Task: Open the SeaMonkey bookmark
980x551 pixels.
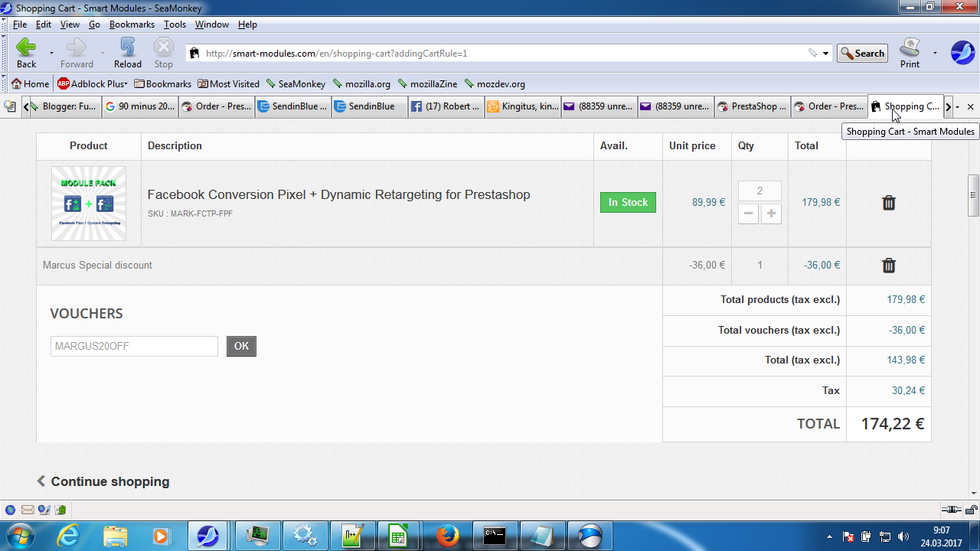Action: click(x=296, y=84)
